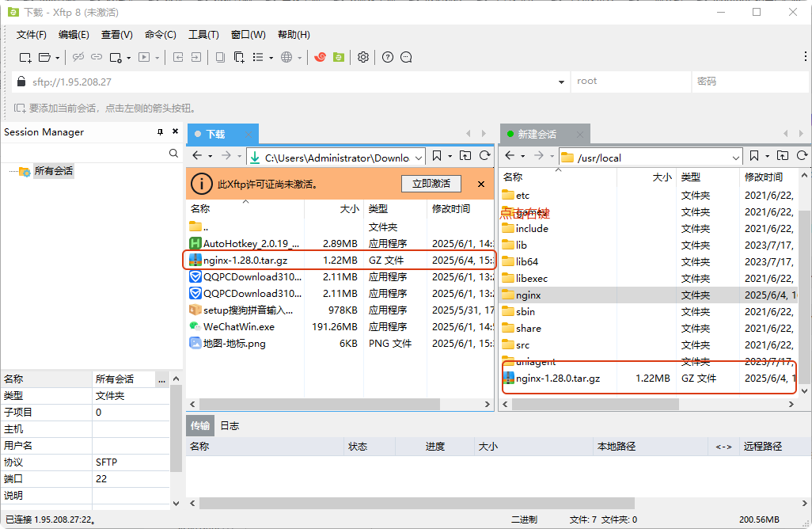The image size is (812, 529).
Task: Expand globe encoding dropdown arrow
Action: 299,58
